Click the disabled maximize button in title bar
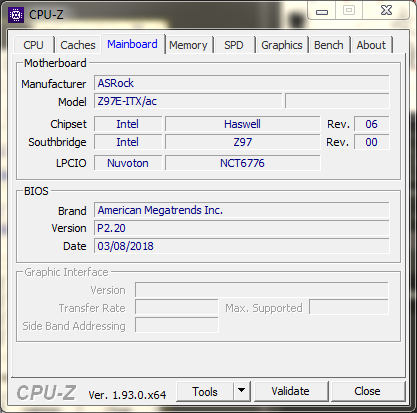 coord(349,11)
